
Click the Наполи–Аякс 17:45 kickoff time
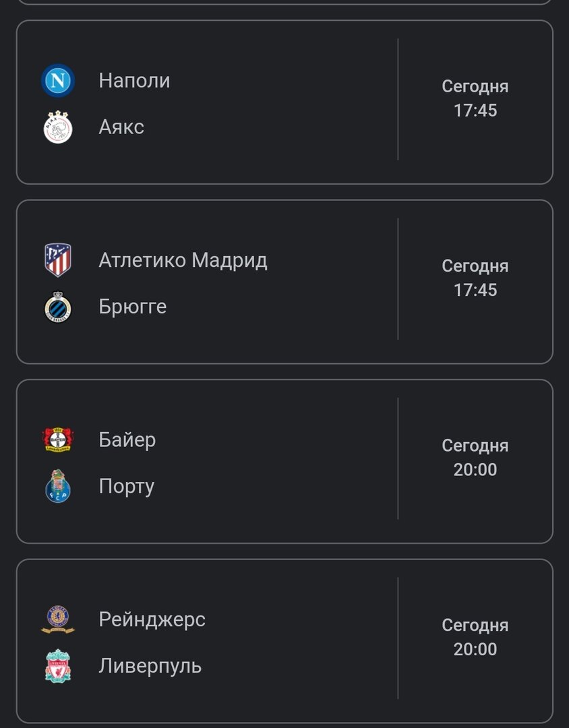tap(475, 111)
